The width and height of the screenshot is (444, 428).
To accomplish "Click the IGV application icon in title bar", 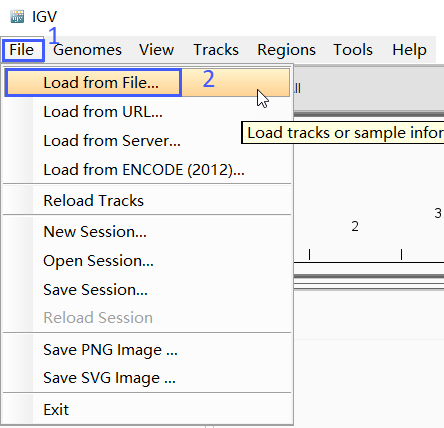I will tap(17, 16).
